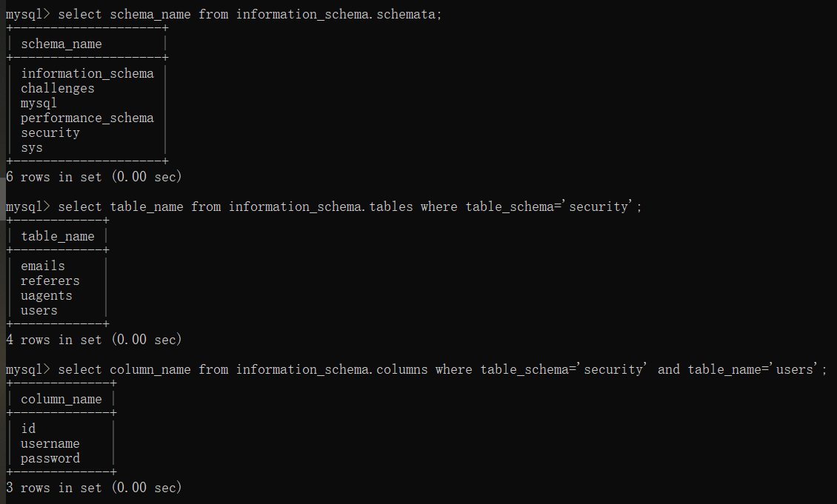Click the column_name column header
The height and width of the screenshot is (504, 837).
[x=61, y=400]
